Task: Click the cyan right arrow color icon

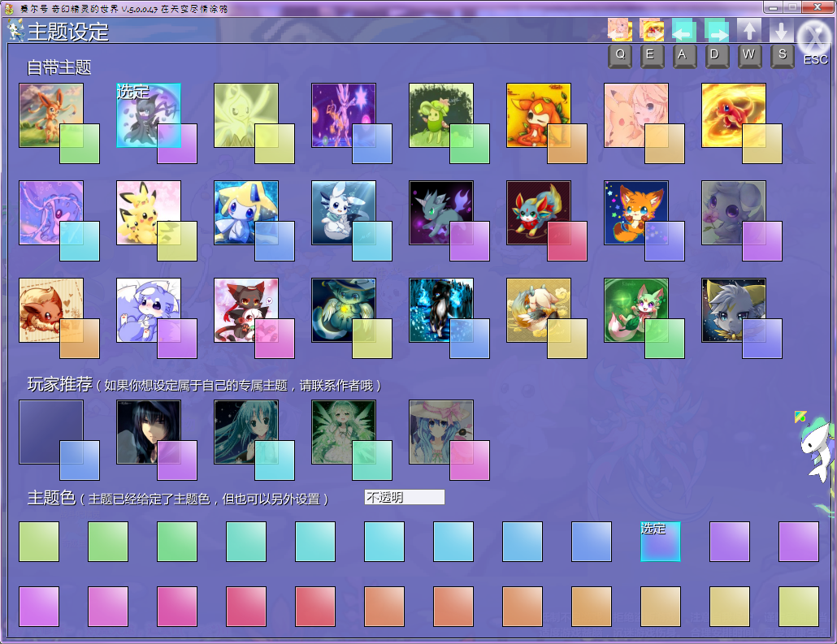Action: 717,30
